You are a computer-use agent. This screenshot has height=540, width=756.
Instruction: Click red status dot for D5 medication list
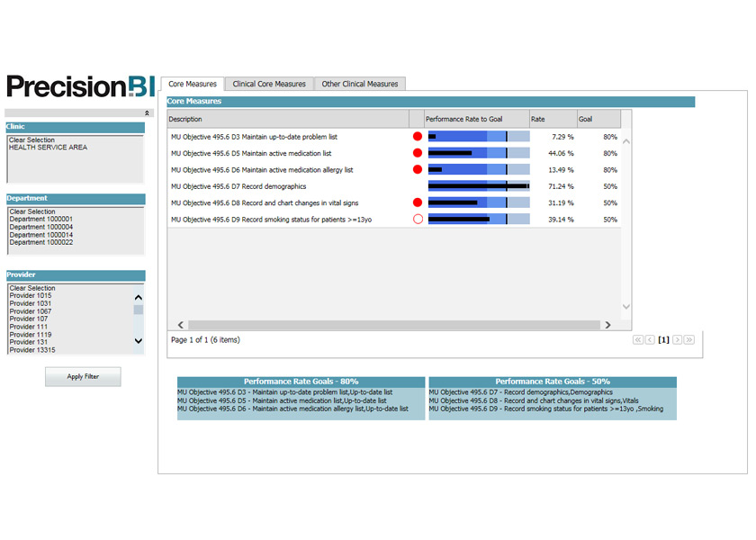pyautogui.click(x=417, y=153)
